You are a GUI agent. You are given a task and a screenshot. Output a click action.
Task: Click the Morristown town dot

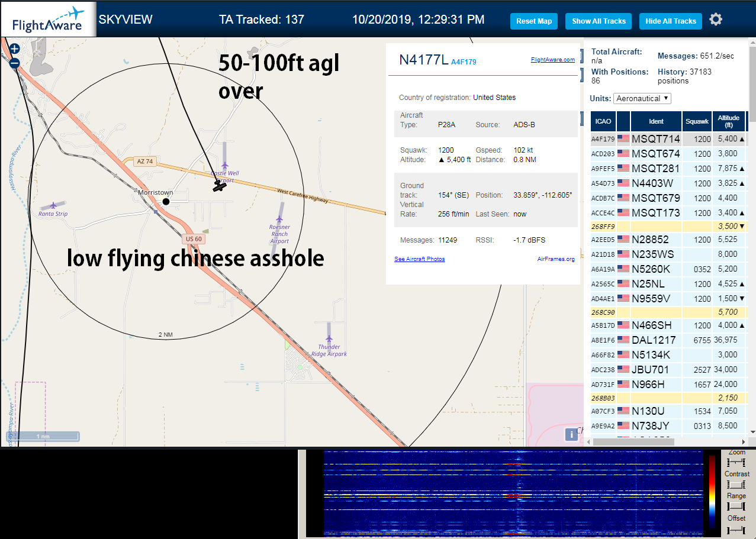point(166,202)
